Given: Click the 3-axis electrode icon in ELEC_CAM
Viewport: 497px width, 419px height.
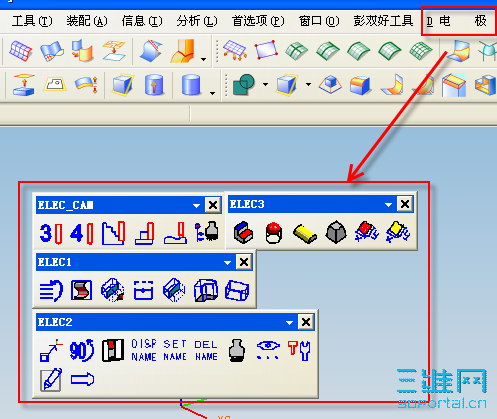Looking at the screenshot, I should point(51,233).
